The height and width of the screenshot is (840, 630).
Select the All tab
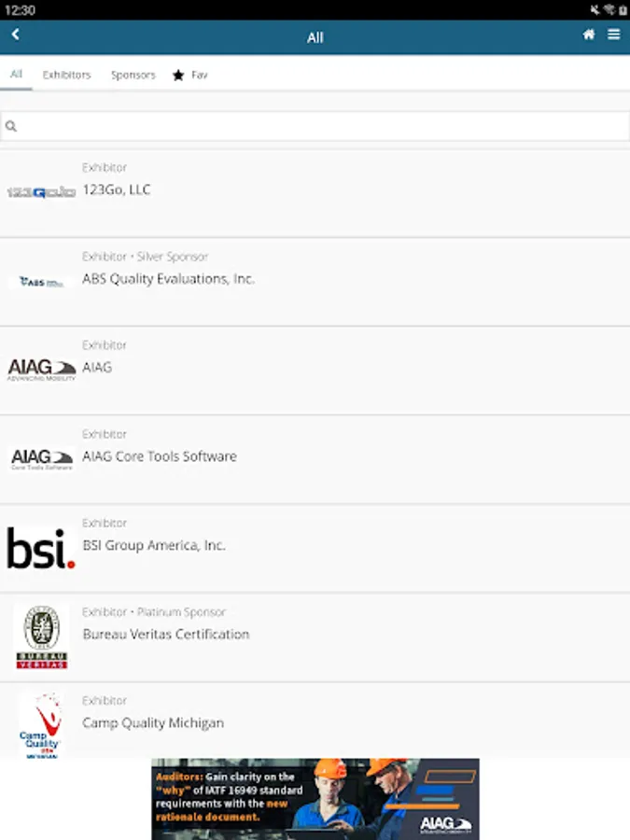[16, 74]
